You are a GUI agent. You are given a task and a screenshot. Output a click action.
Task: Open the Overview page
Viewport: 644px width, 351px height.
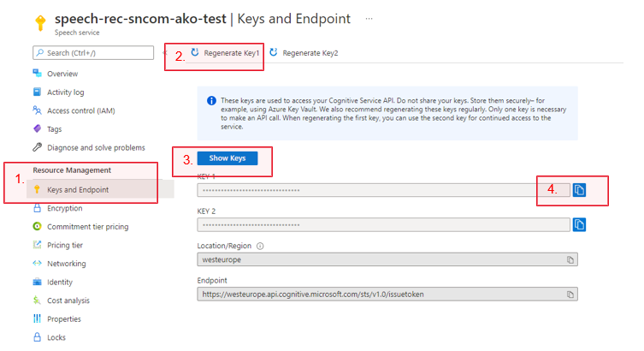pyautogui.click(x=62, y=74)
